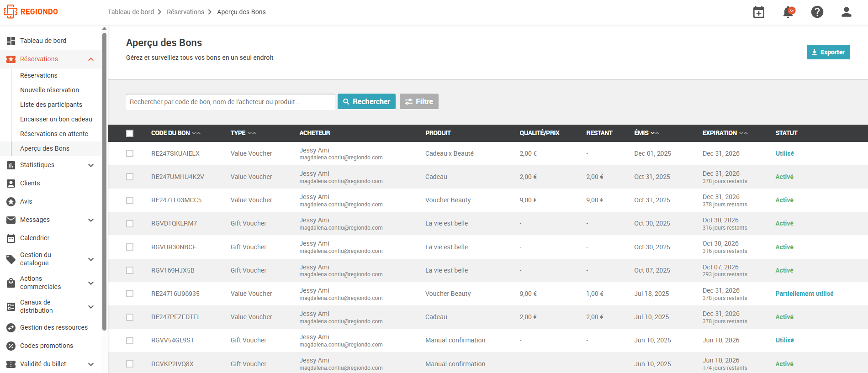This screenshot has width=868, height=373.
Task: Click the Canaux de distribution icon
Action: click(11, 307)
